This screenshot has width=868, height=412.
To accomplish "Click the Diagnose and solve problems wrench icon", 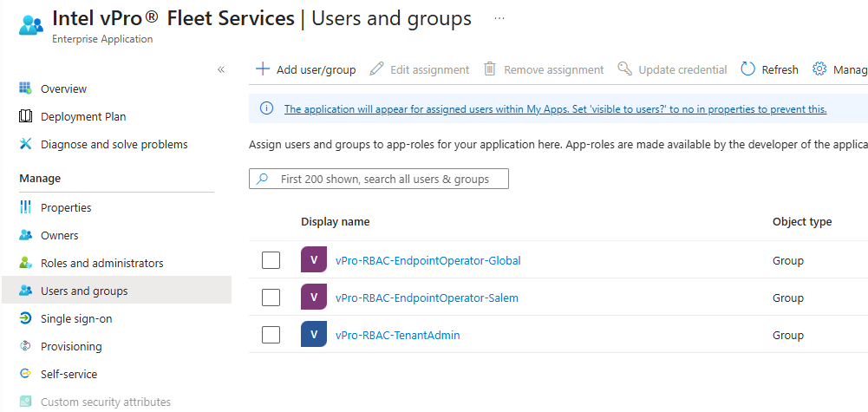I will pyautogui.click(x=25, y=144).
